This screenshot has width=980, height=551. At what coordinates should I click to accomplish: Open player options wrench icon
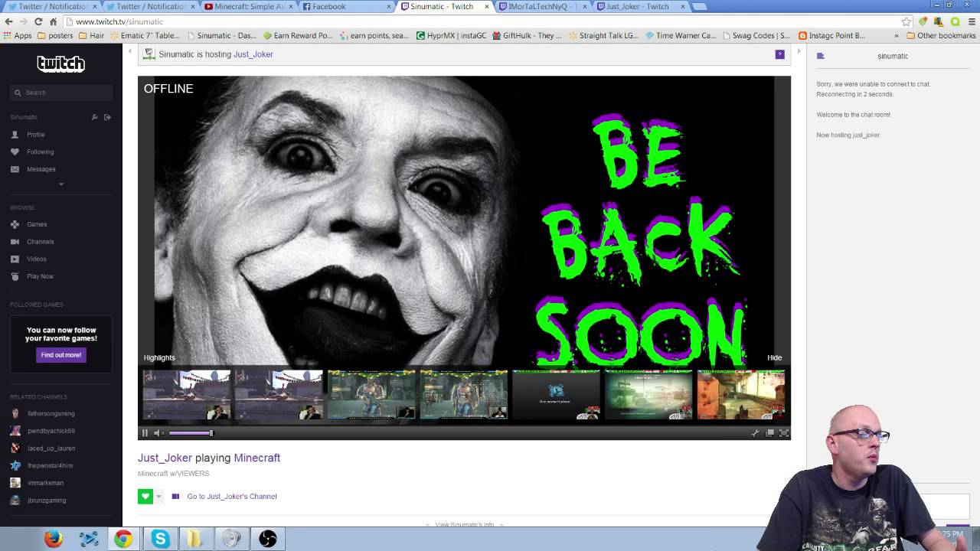pyautogui.click(x=755, y=433)
